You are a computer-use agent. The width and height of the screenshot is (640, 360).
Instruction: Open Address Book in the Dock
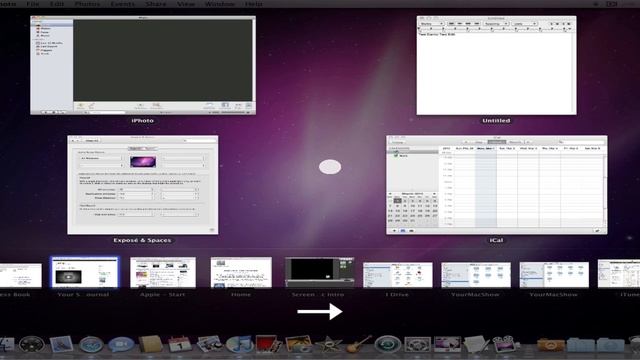tap(150, 344)
